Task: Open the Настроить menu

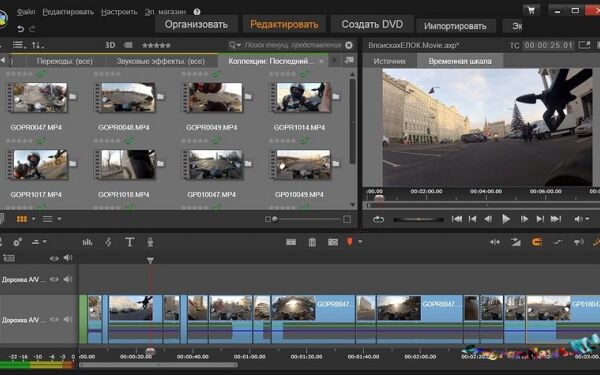Action: pyautogui.click(x=119, y=12)
